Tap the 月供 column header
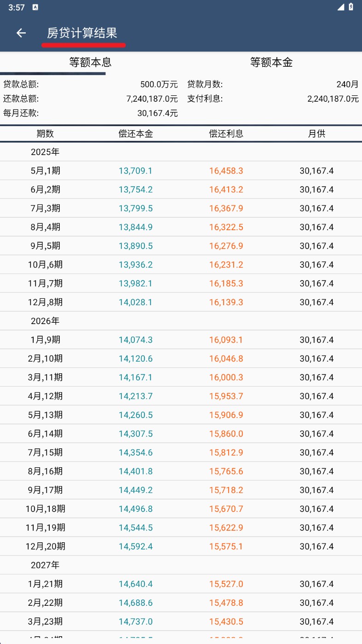The width and height of the screenshot is (362, 644). pyautogui.click(x=316, y=133)
